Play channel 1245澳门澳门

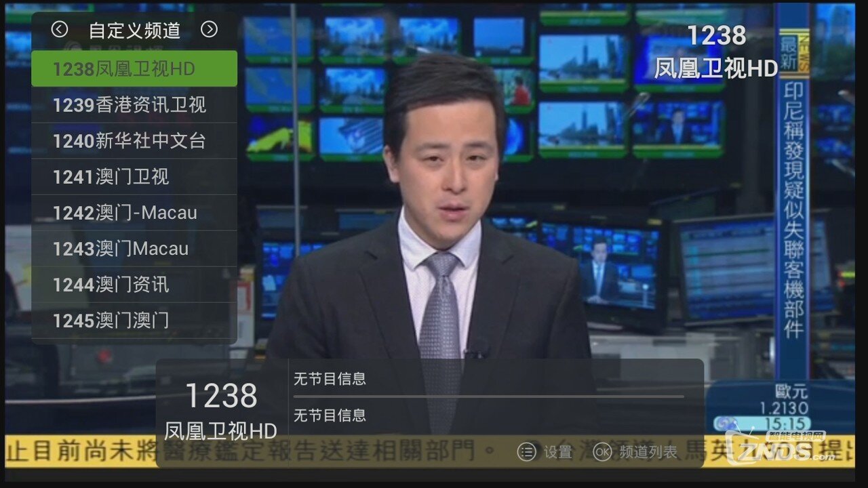[x=134, y=320]
